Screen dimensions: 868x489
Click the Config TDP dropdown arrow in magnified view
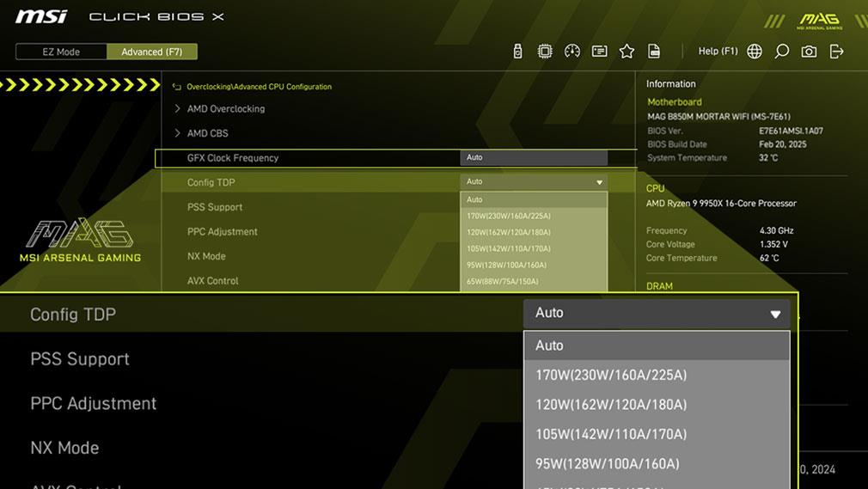(x=775, y=315)
